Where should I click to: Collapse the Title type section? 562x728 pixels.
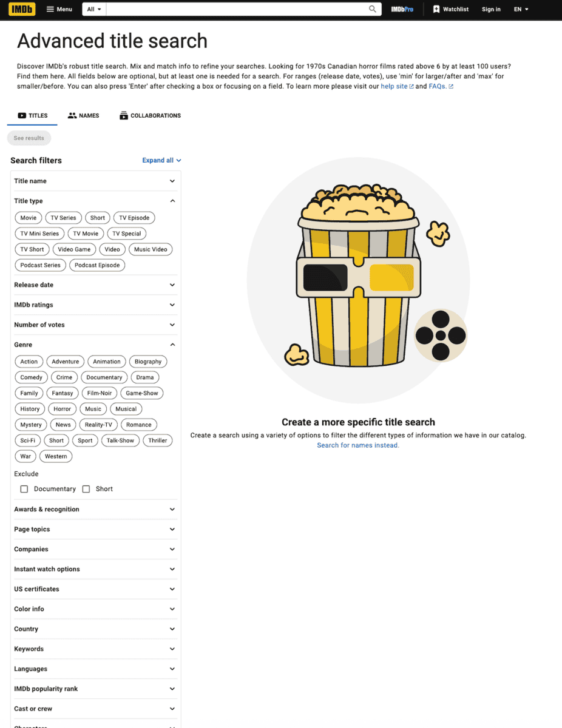point(172,201)
